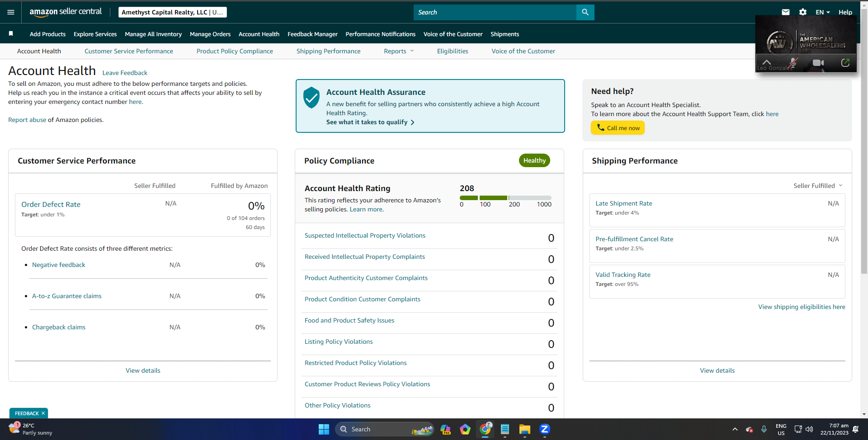Open Performance Notifications in the top menu

point(381,34)
